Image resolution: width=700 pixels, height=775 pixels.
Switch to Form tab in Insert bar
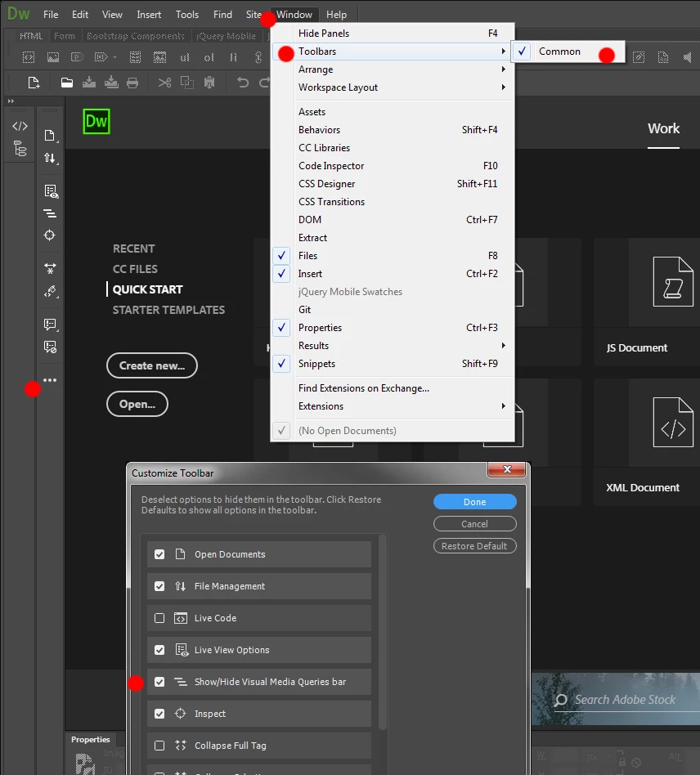tap(65, 36)
